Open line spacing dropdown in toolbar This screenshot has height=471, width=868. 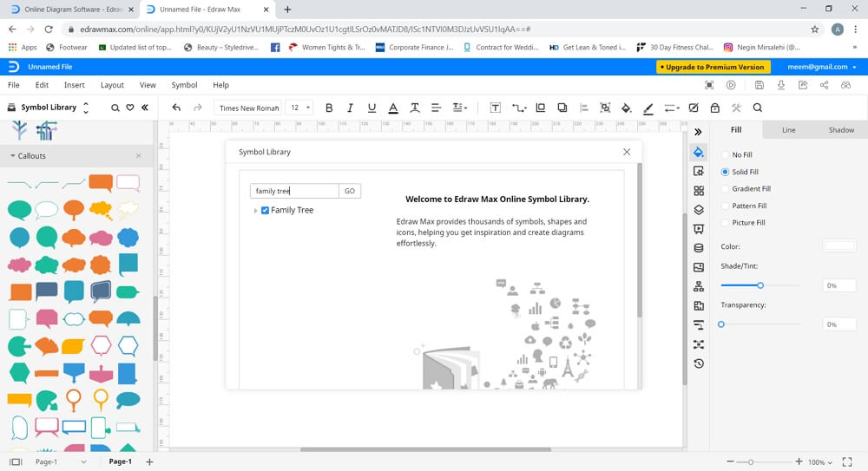point(460,108)
